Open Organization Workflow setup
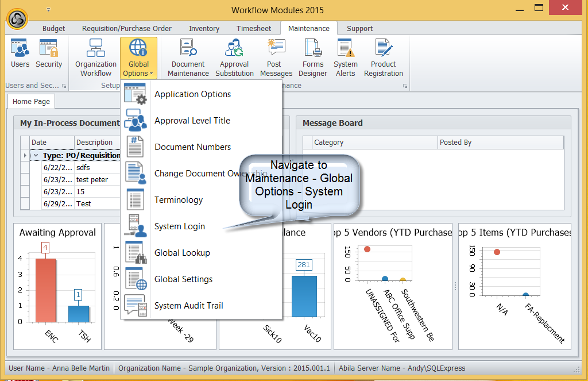The image size is (588, 381). (x=96, y=57)
